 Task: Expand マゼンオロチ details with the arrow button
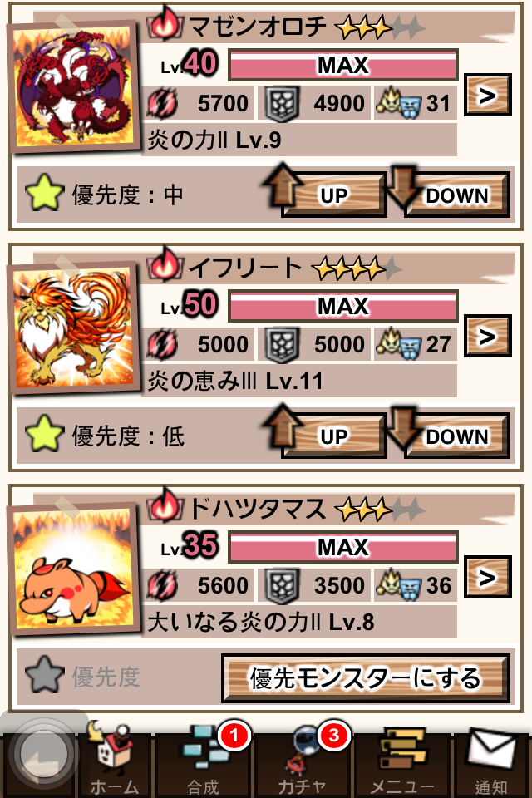pos(488,95)
